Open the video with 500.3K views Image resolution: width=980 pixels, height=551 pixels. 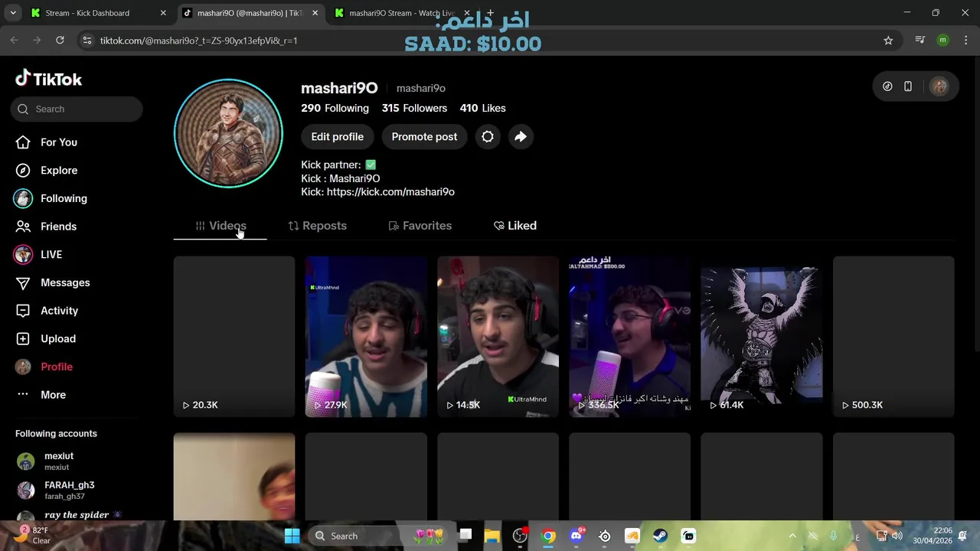[893, 337]
